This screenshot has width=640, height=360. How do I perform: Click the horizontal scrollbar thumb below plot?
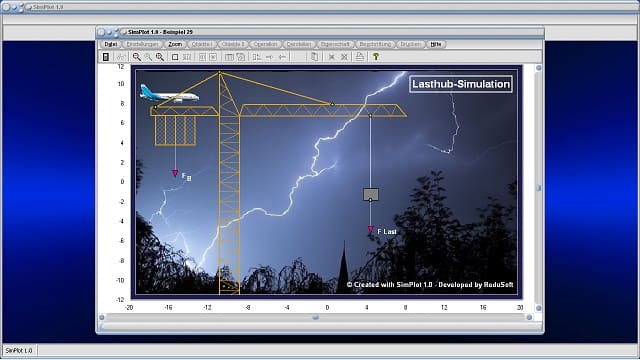pos(315,317)
